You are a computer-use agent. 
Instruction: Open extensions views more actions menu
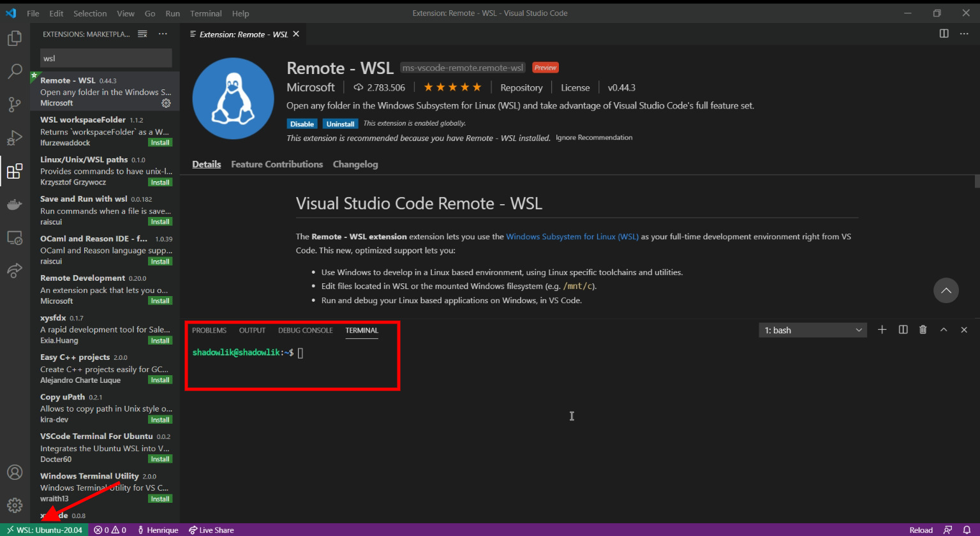(x=163, y=34)
